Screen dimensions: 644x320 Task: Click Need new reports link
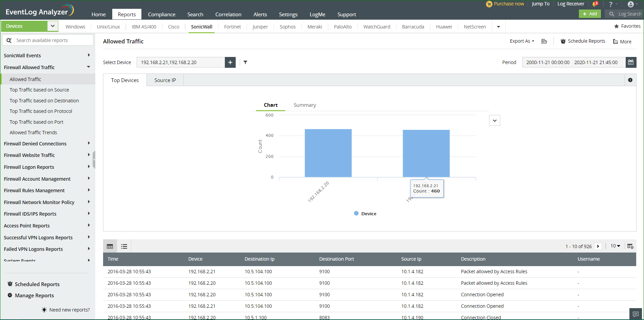click(66, 310)
